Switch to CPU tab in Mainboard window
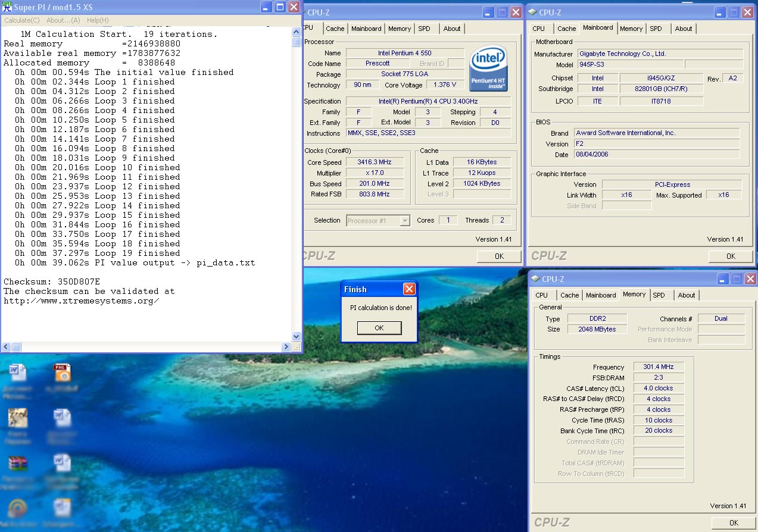 pyautogui.click(x=539, y=29)
